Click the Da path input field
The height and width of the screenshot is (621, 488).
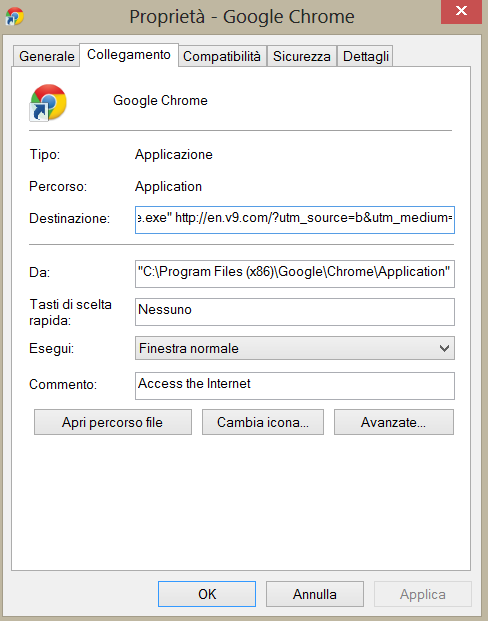pyautogui.click(x=295, y=274)
